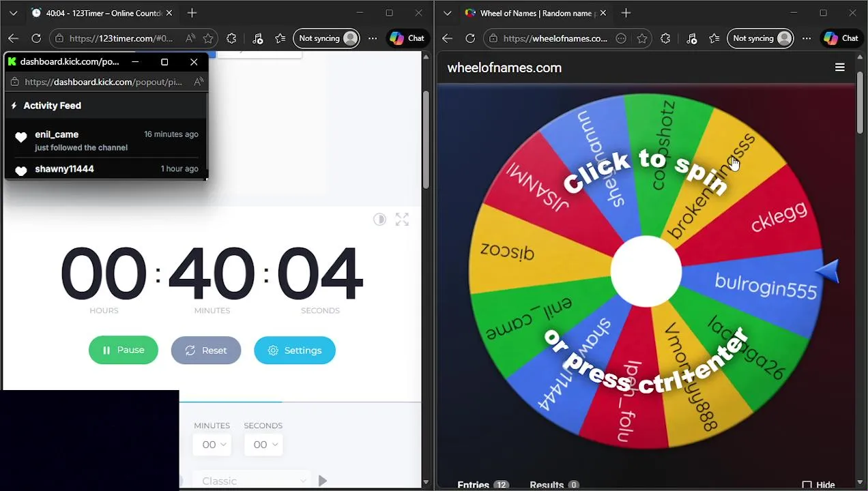This screenshot has height=491, width=868.
Task: Open the three-dot menu in the 123Timer browser
Action: click(373, 39)
